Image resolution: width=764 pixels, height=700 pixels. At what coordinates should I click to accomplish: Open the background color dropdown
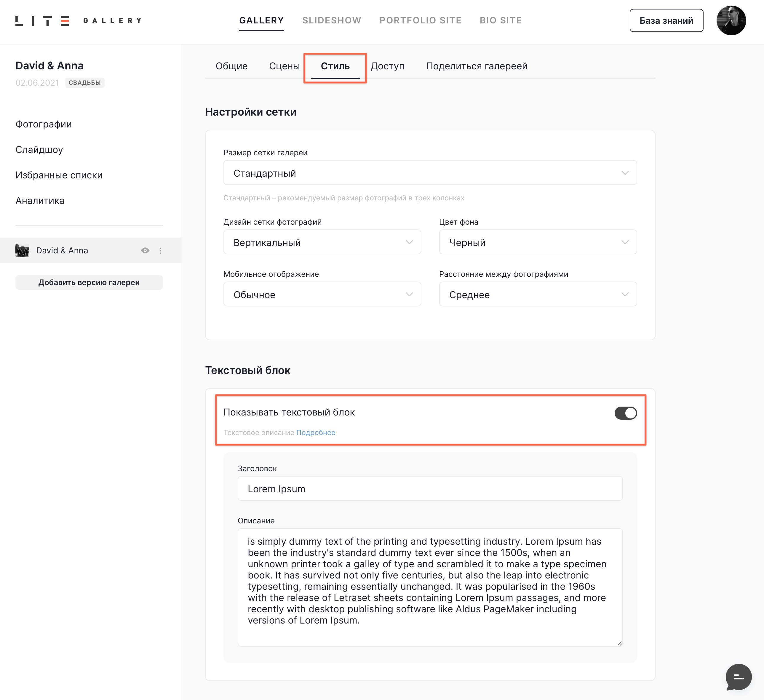click(x=538, y=242)
